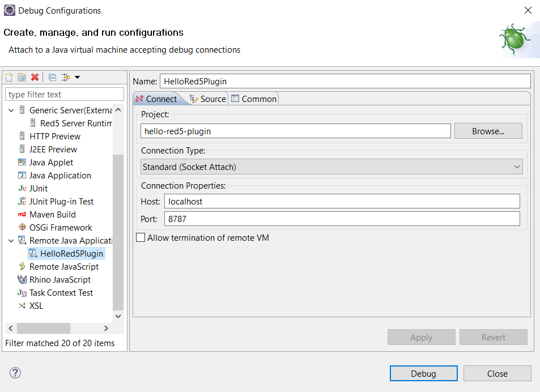Screen dimensions: 540x392
Task: Click the Host field localhost
Action: tap(342, 201)
